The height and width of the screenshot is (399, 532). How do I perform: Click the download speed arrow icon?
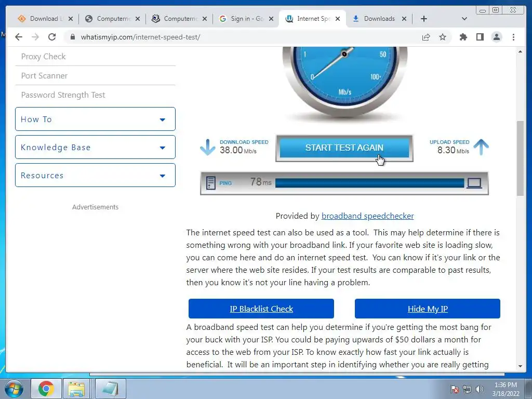point(207,147)
